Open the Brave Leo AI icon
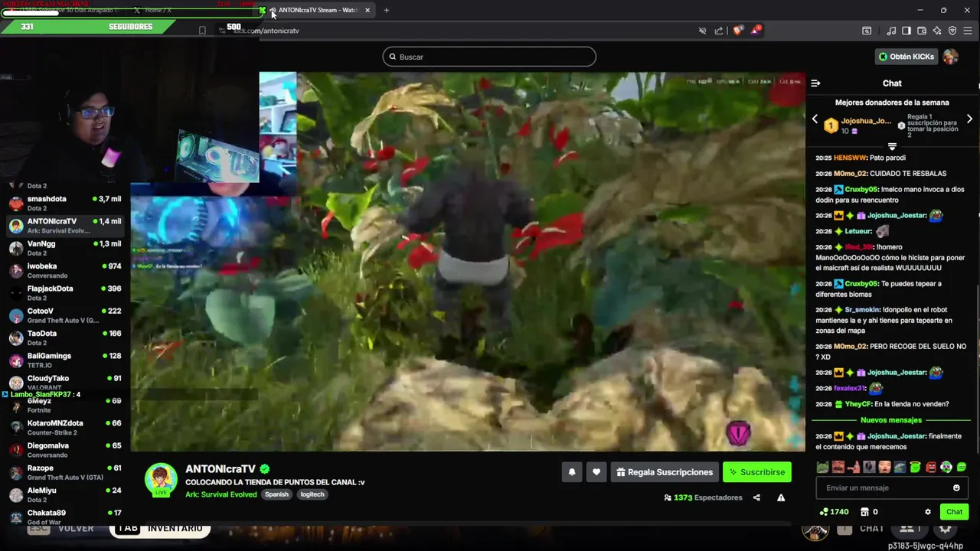Viewport: 980px width, 551px height. tap(937, 31)
